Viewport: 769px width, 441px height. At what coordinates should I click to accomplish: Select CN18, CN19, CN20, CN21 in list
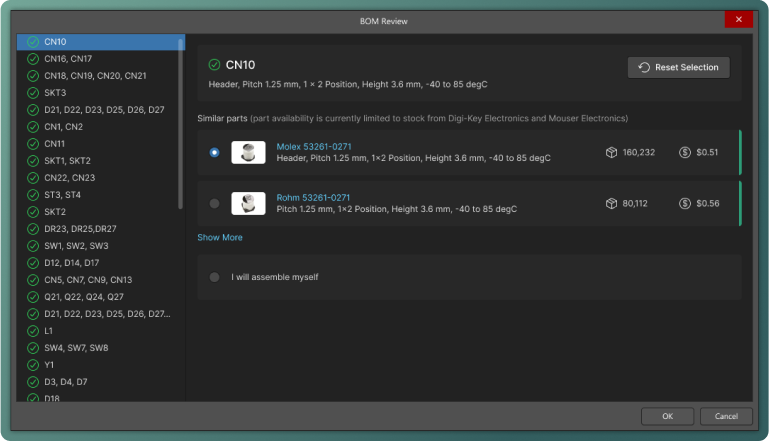(95, 76)
